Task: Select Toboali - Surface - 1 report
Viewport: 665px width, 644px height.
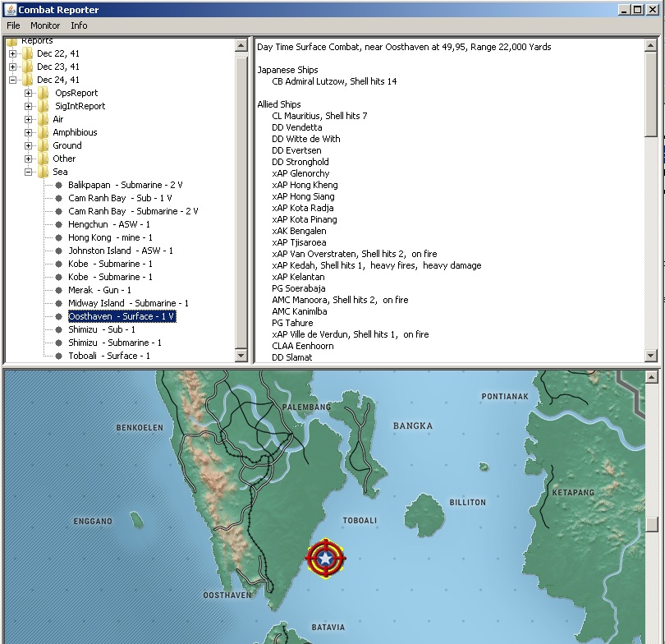Action: 109,356
